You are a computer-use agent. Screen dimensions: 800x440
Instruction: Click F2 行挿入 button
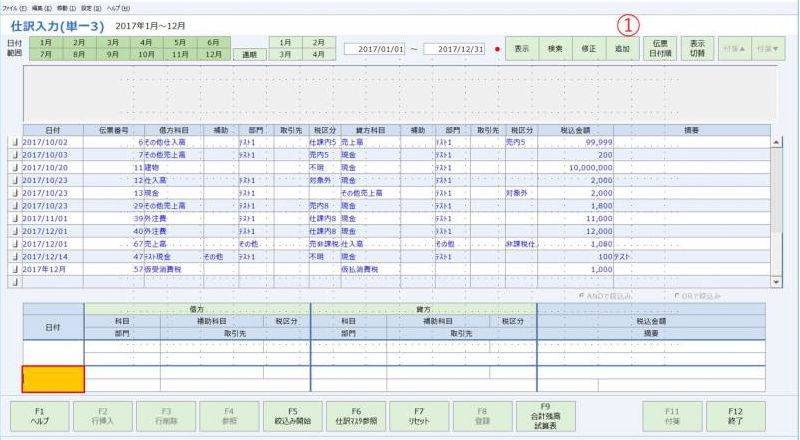pos(103,417)
